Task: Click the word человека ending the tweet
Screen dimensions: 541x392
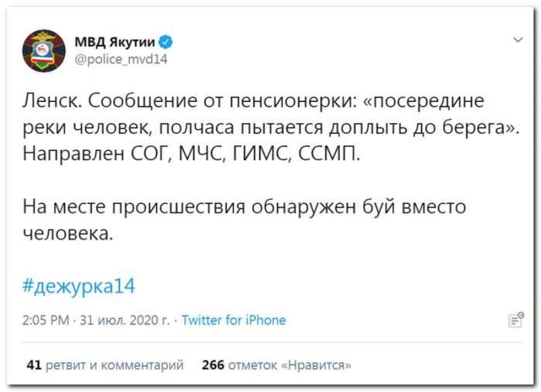Action: coord(68,233)
